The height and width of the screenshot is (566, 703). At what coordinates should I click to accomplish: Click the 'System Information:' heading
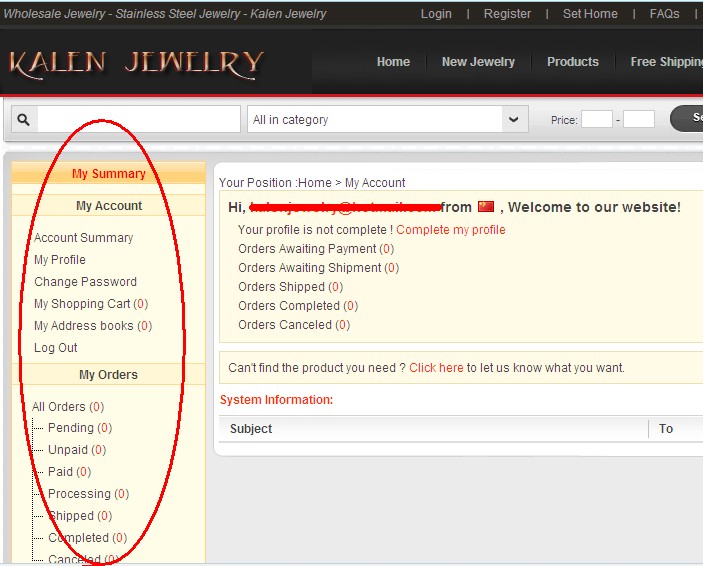click(276, 400)
